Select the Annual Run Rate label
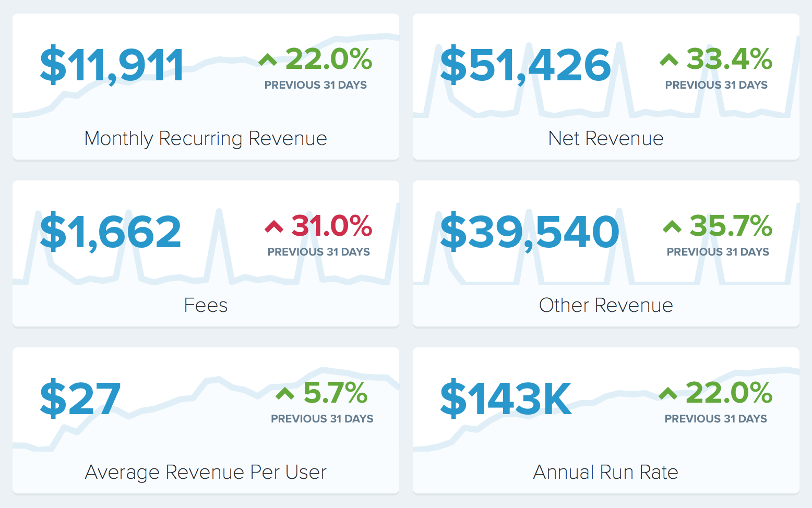This screenshot has width=812, height=508. 605,472
